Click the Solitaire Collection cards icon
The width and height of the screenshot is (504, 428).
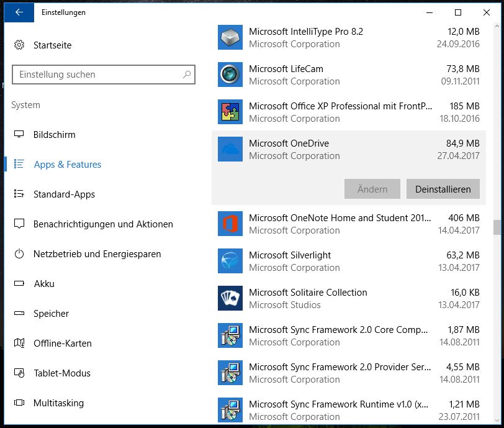click(230, 299)
